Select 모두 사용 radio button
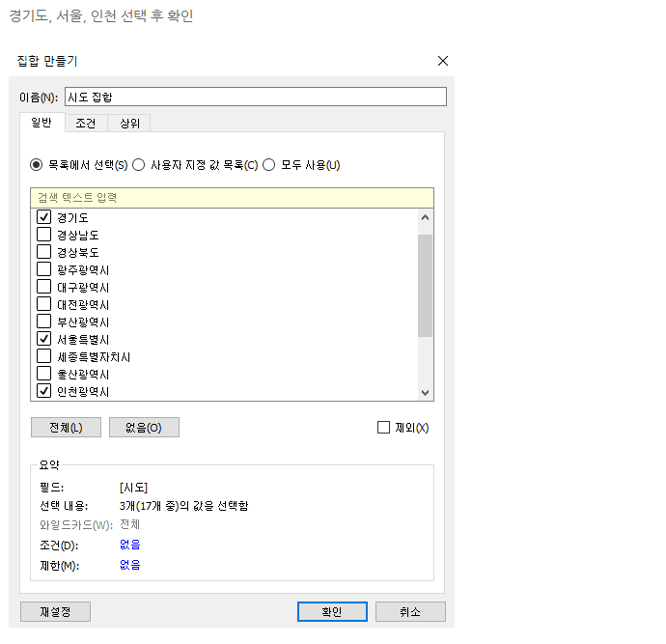Screen dimensions: 666x644 (269, 165)
